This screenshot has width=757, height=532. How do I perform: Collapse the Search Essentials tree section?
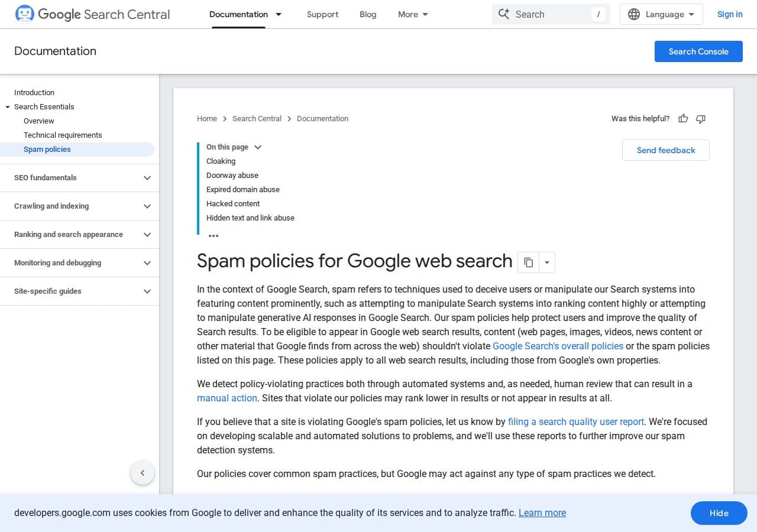pyautogui.click(x=8, y=107)
